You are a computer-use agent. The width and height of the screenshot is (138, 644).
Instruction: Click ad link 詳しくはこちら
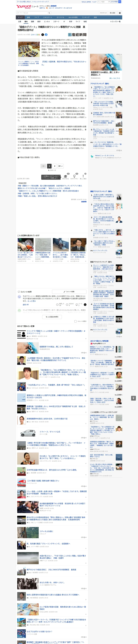tap(114, 78)
